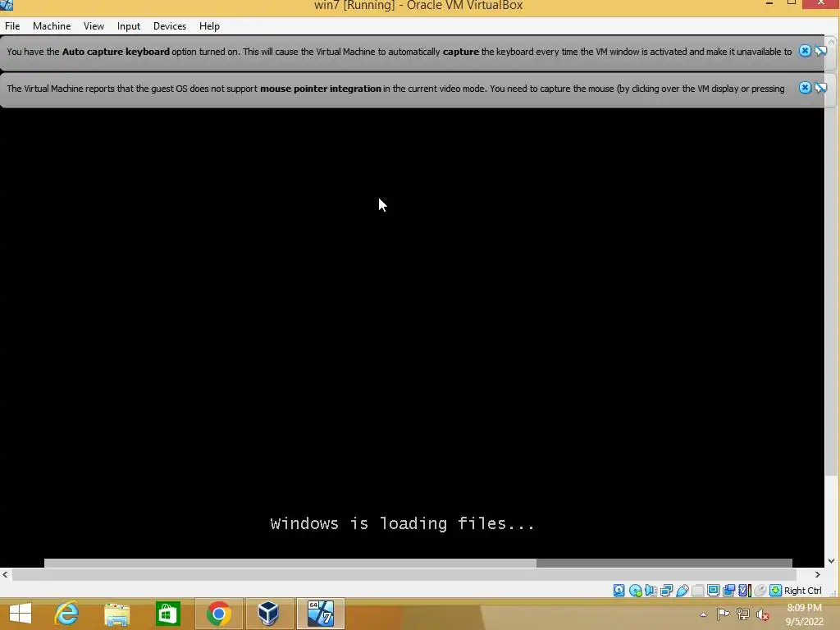Click the horizontal scrollbar right arrow
Viewport: 840px width, 630px height.
[x=818, y=574]
